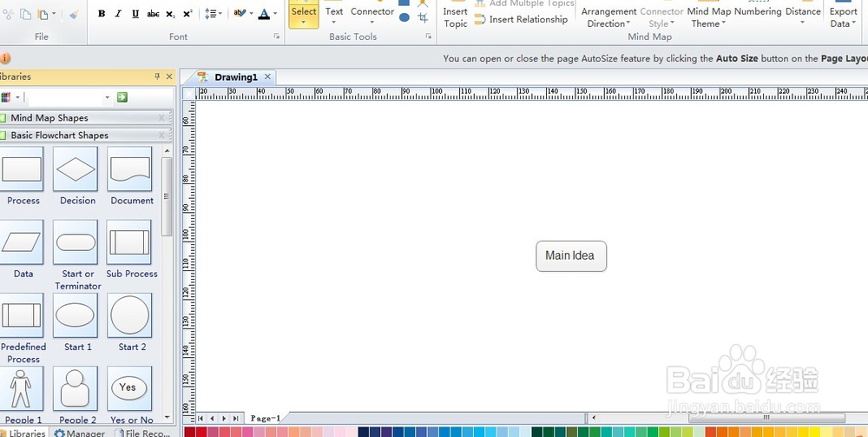Click the library search input field
Image resolution: width=868 pixels, height=437 pixels.
[65, 97]
